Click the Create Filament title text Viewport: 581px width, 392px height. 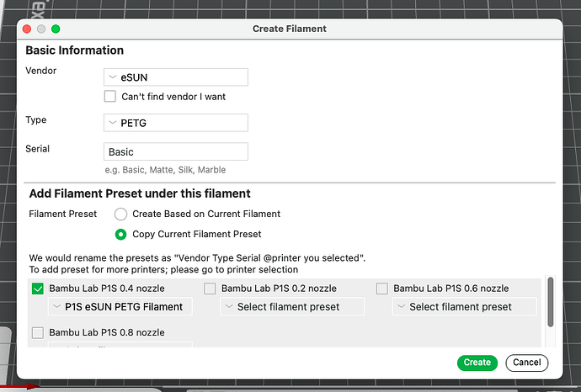290,29
